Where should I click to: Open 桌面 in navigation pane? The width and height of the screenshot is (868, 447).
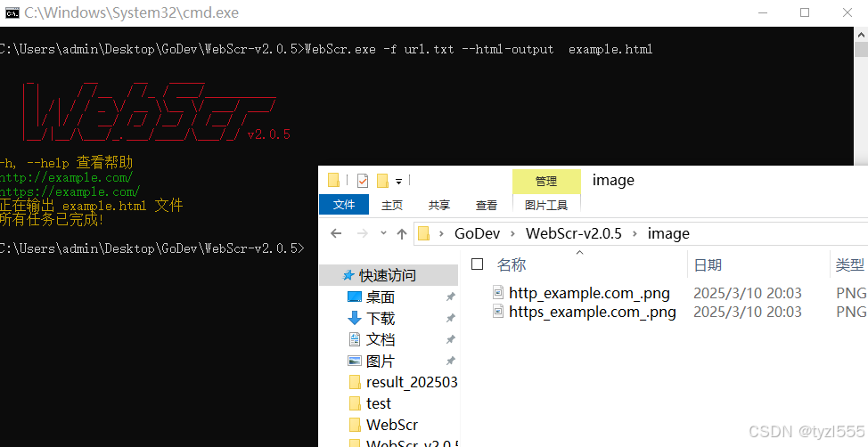(x=381, y=297)
